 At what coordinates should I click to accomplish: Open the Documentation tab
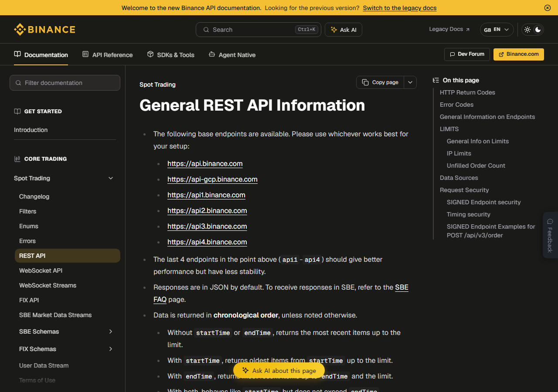41,55
